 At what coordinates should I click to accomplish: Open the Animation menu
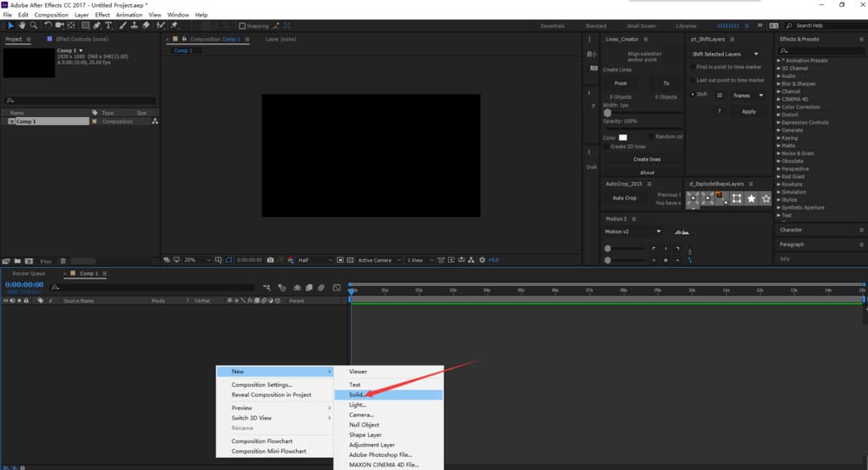(x=129, y=15)
